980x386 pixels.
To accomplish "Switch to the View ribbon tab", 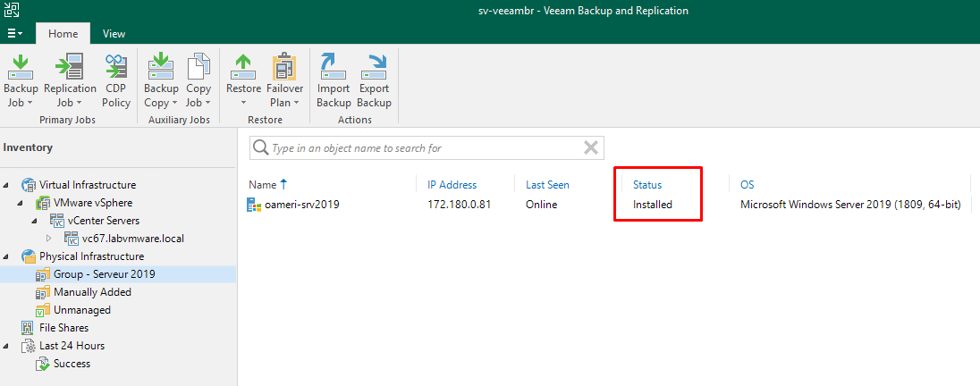I will point(114,34).
